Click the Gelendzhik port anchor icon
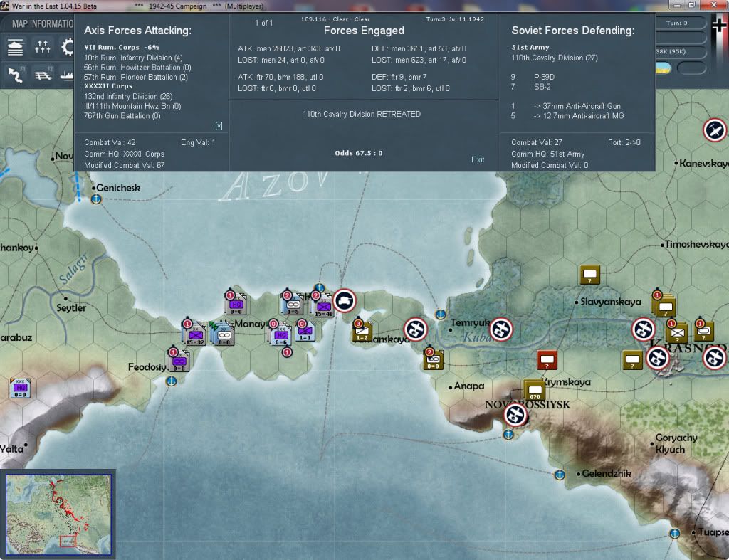This screenshot has width=729, height=560. coord(560,475)
